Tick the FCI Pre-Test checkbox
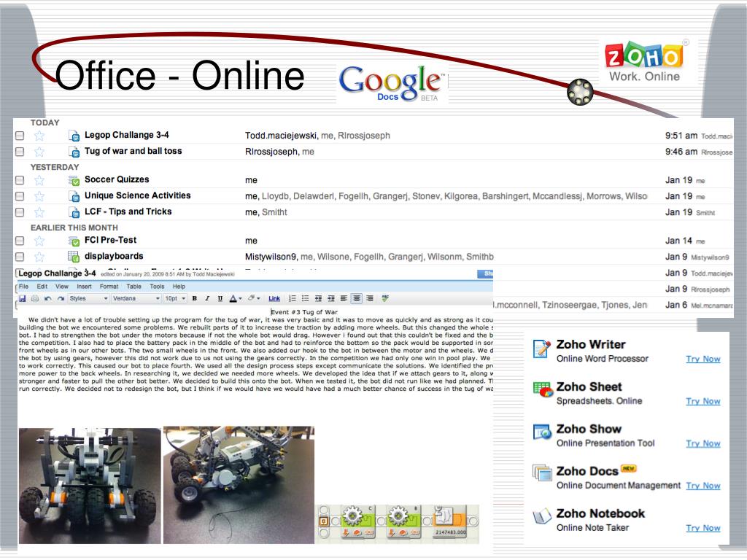This screenshot has width=747, height=560. click(x=20, y=241)
